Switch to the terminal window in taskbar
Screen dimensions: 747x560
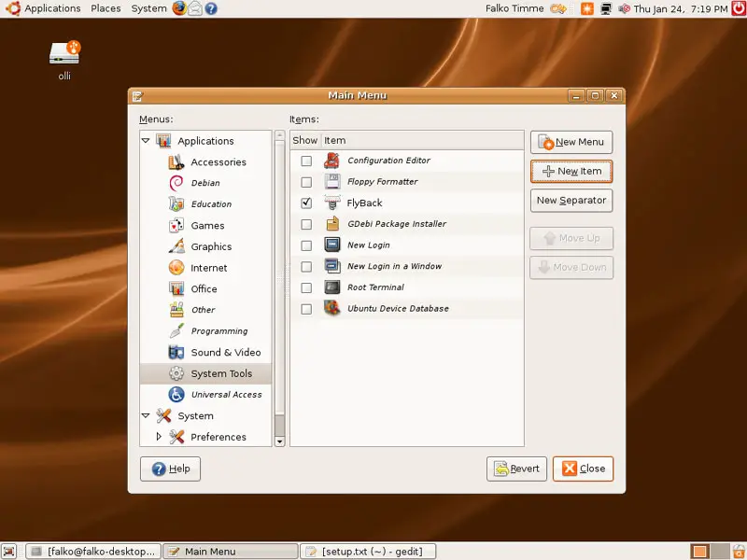93,552
